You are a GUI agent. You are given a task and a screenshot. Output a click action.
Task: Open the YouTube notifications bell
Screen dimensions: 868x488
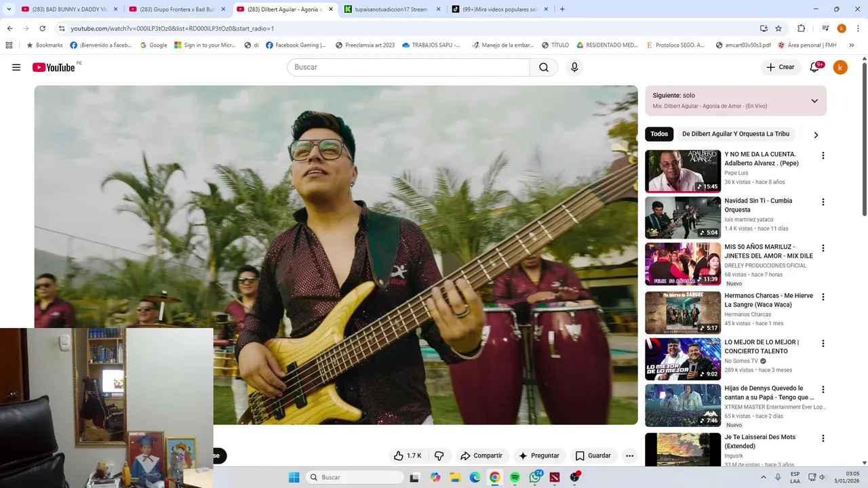click(x=816, y=67)
